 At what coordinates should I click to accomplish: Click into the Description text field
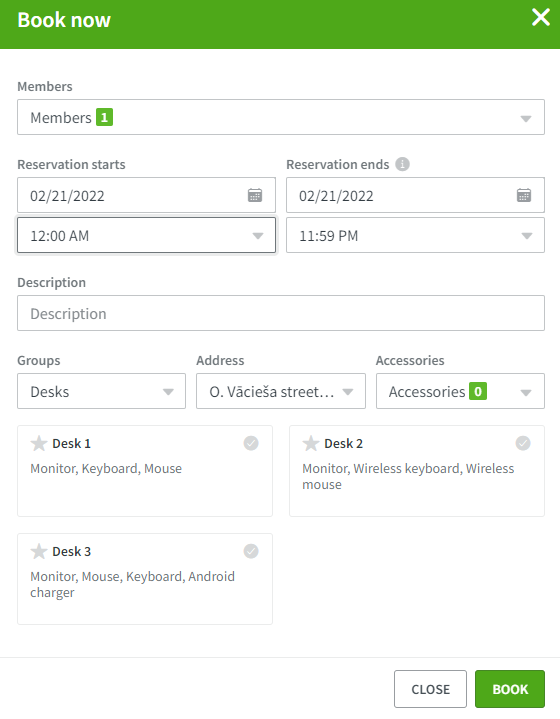[281, 313]
